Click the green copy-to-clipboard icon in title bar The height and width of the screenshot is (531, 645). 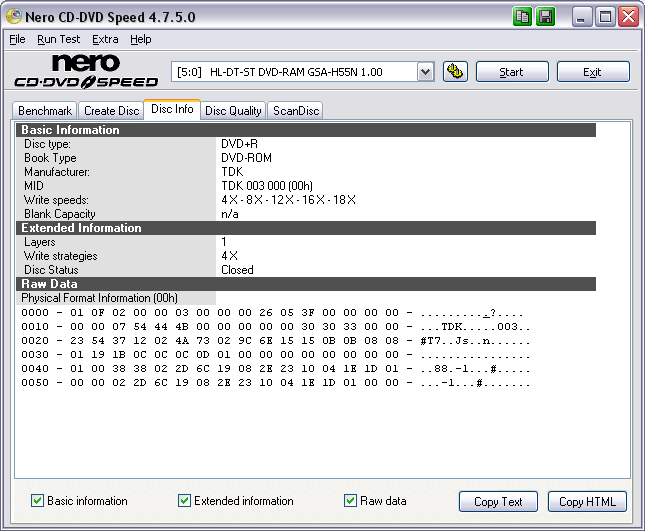tap(522, 17)
